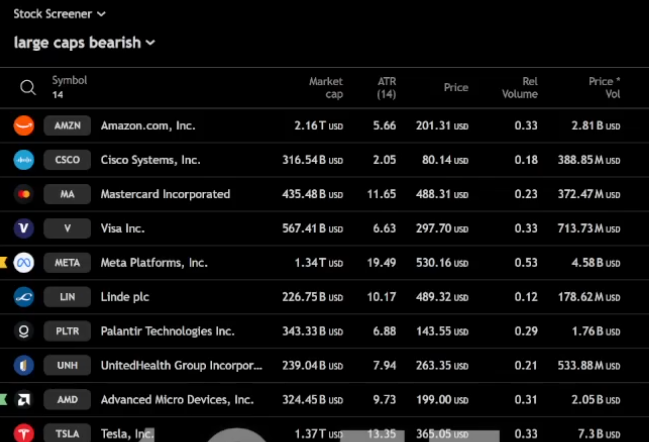This screenshot has height=442, width=649.
Task: Click Linde ATR value 10.17
Action: pyautogui.click(x=381, y=297)
